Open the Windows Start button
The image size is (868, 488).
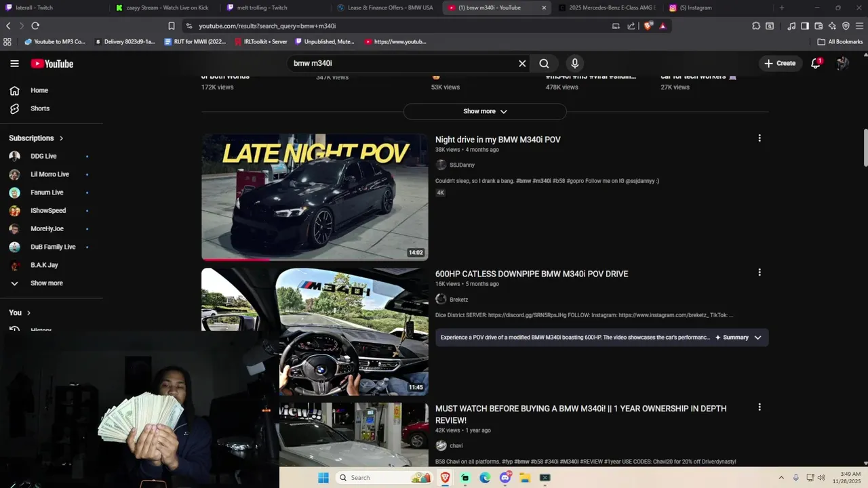323,478
